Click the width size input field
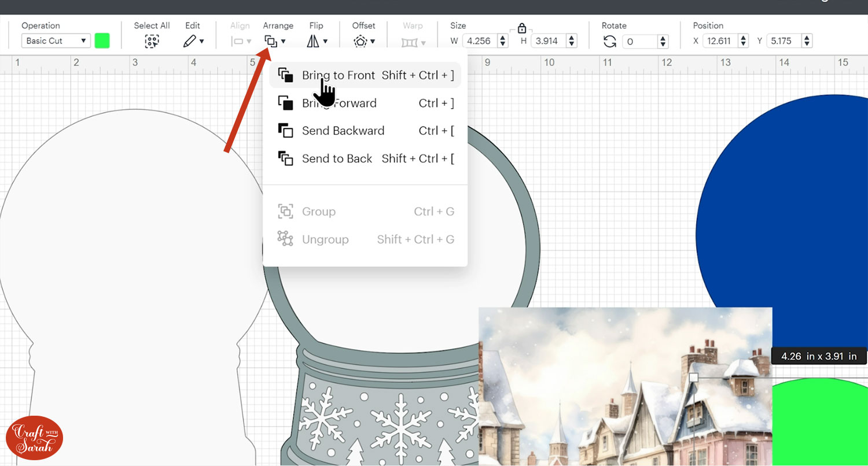 (479, 41)
